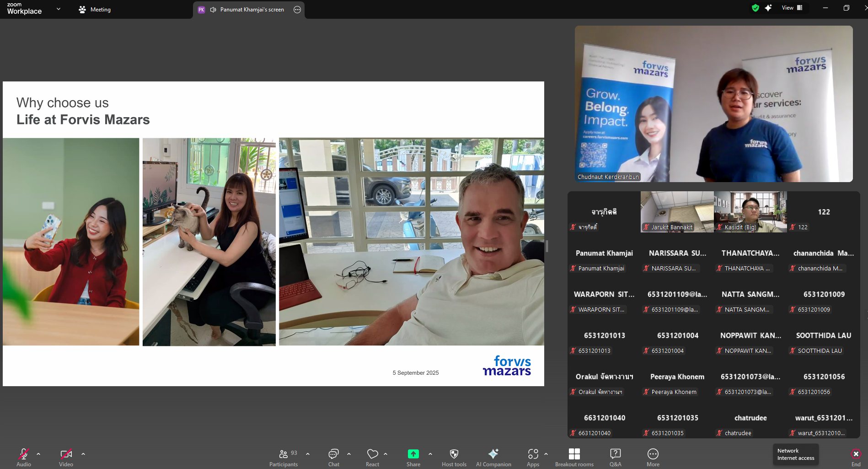Click the shared screen panel divider handle
868x469 pixels.
tap(547, 246)
